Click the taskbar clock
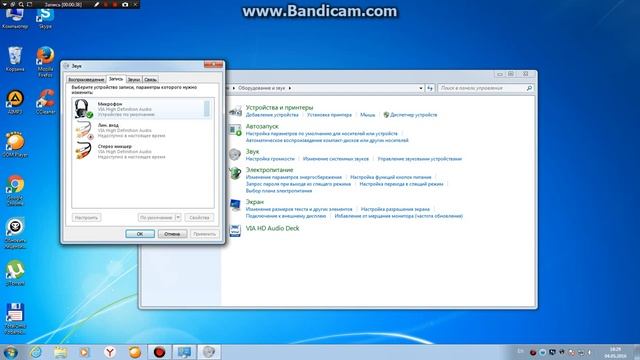The image size is (640, 360). click(x=615, y=353)
